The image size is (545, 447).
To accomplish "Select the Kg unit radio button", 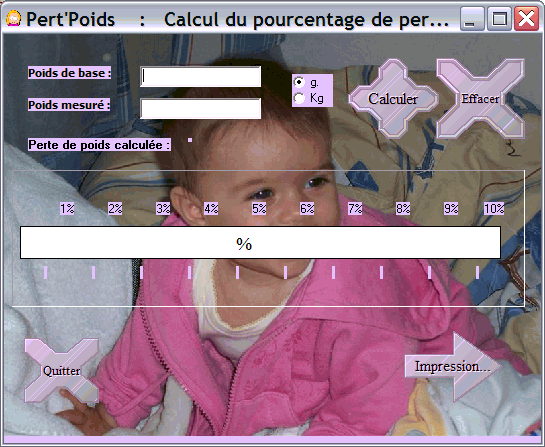I will coord(299,98).
